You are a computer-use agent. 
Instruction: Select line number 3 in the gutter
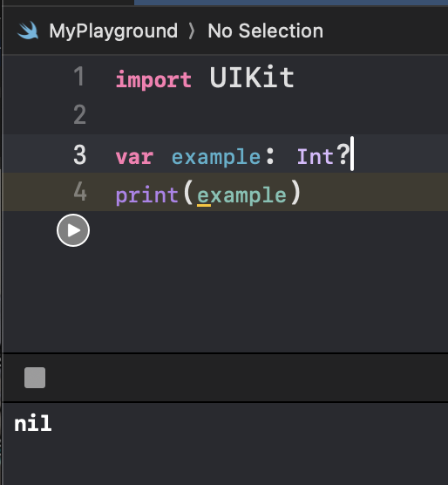pyautogui.click(x=79, y=154)
